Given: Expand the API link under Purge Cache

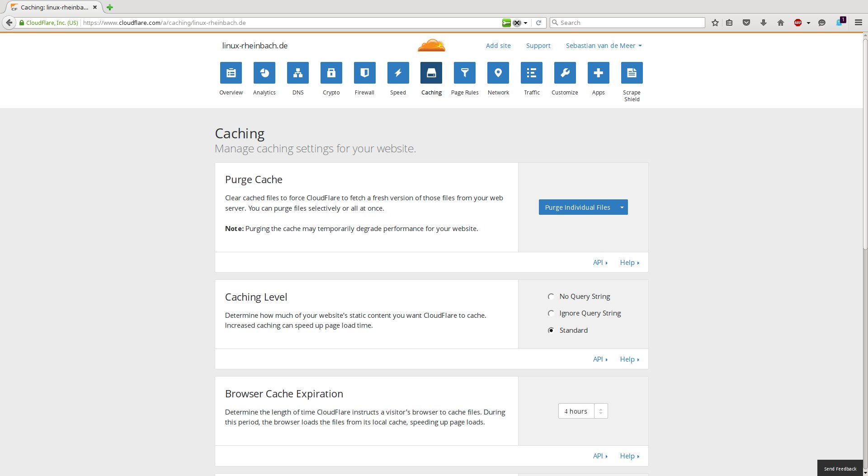Looking at the screenshot, I should [x=600, y=263].
